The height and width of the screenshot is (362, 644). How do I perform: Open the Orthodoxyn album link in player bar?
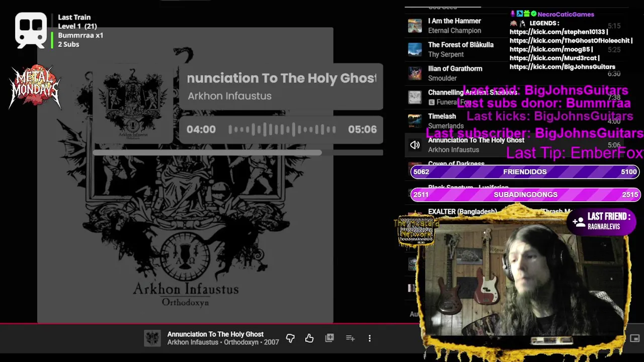[x=242, y=342]
